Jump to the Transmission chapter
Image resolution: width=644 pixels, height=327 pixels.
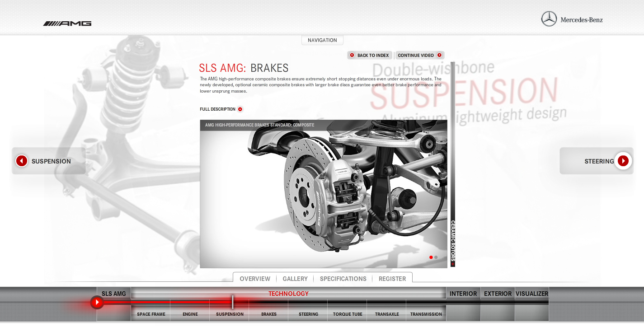tap(426, 314)
